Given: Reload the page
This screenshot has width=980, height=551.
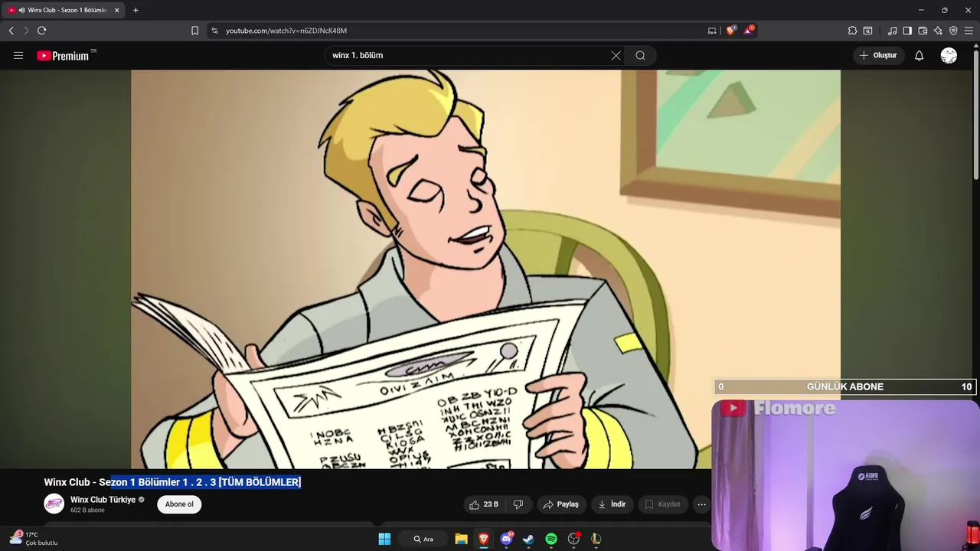Looking at the screenshot, I should [41, 31].
